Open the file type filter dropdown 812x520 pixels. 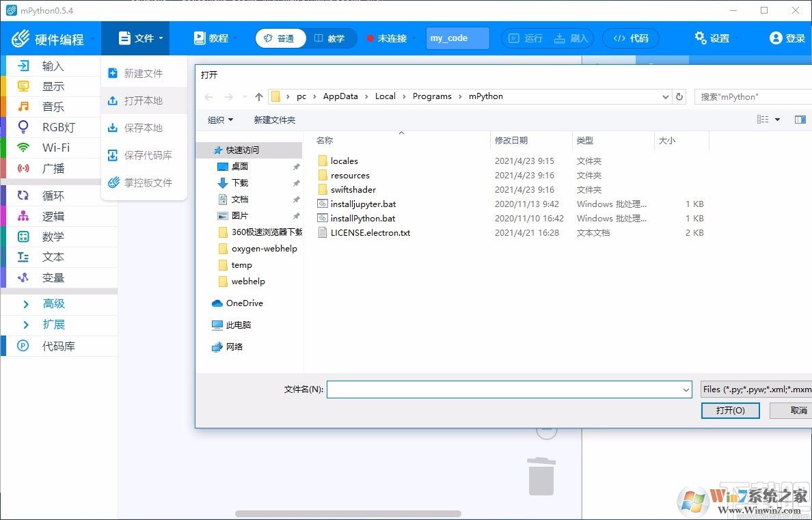(756, 389)
